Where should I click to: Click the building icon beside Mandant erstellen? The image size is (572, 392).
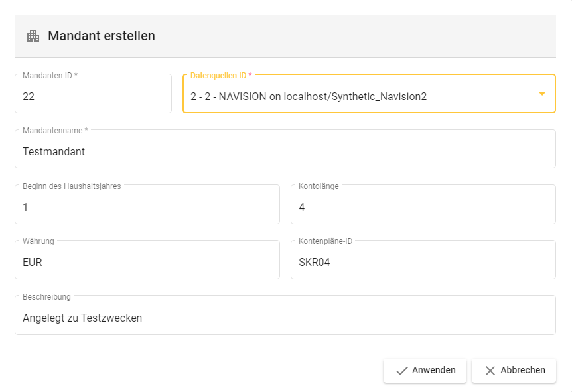(33, 36)
